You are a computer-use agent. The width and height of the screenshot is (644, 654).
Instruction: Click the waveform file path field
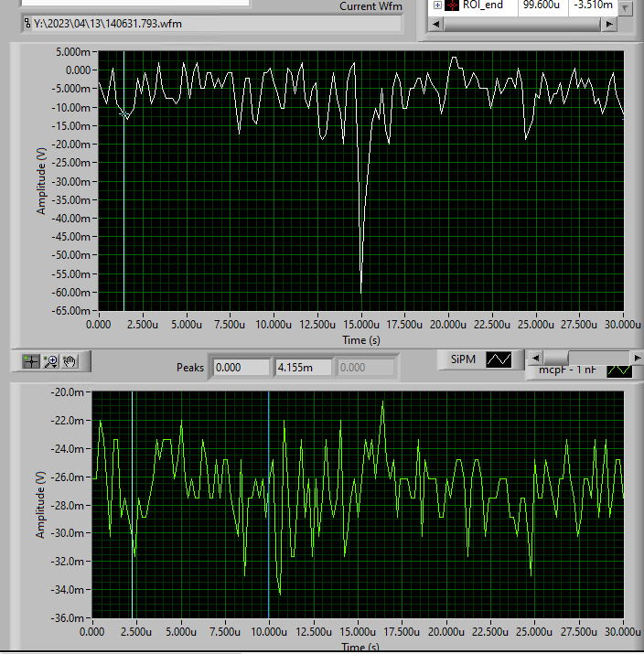(x=211, y=24)
